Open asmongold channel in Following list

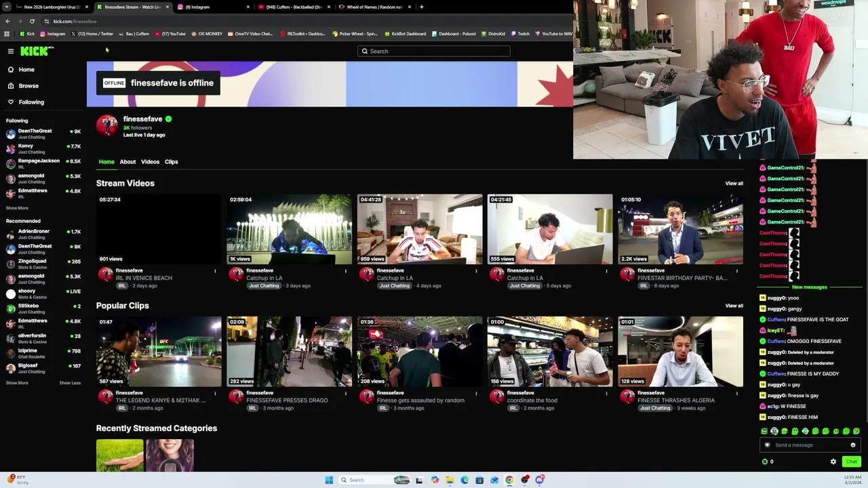click(x=43, y=178)
